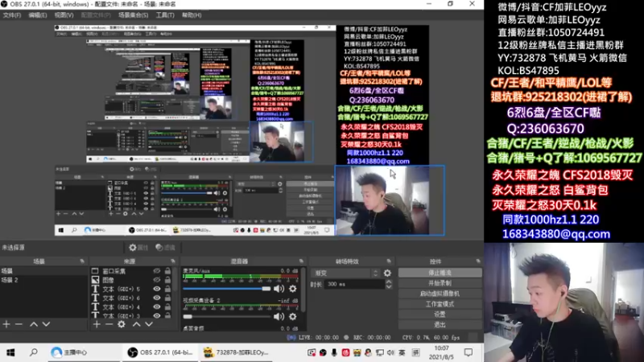Open source 属性 button above panels
This screenshot has width=644, height=362.
pos(138,248)
